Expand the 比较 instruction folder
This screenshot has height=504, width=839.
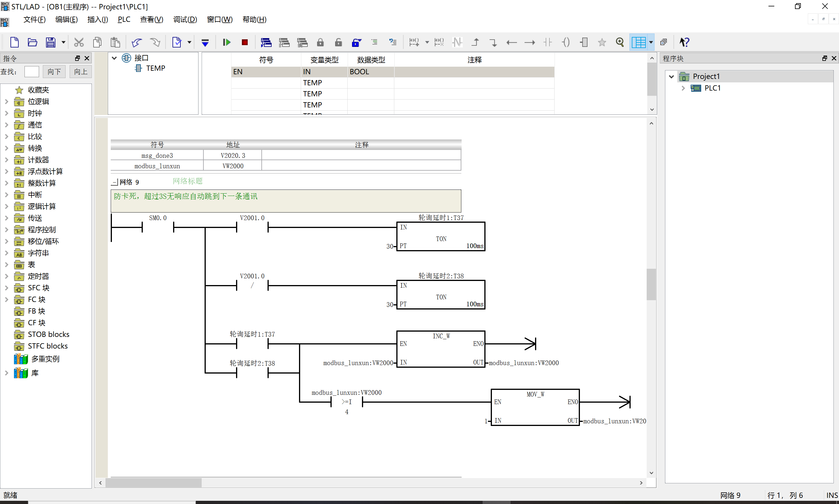click(6, 136)
